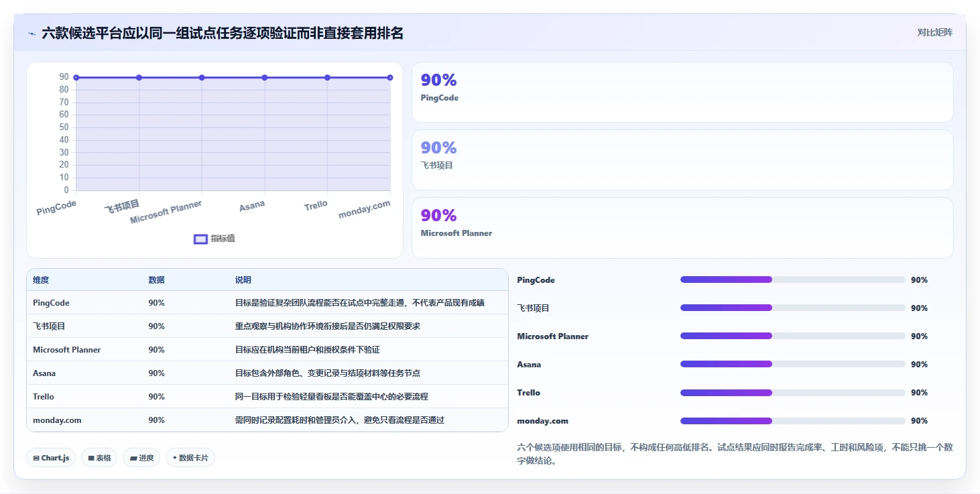Image resolution: width=980 pixels, height=494 pixels.
Task: Click the description starting 需同时记录配置耗时
Action: [339, 420]
